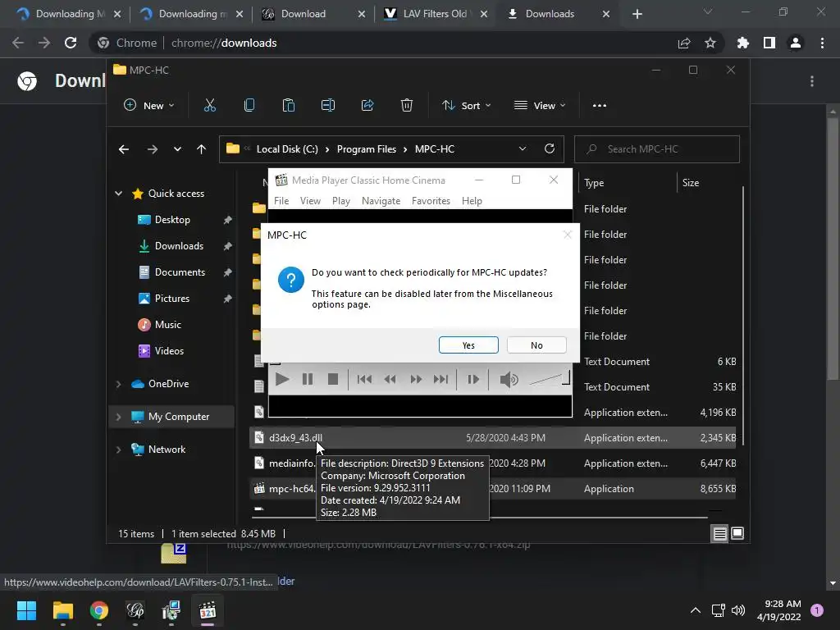
Task: Select the mpc-hc64 application file
Action: (493, 489)
